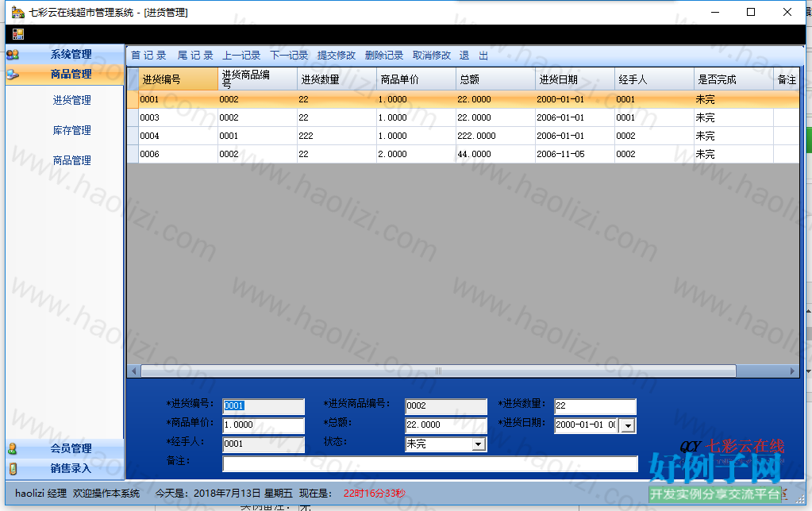Click the haolizi 经理 status bar text

tap(41, 494)
